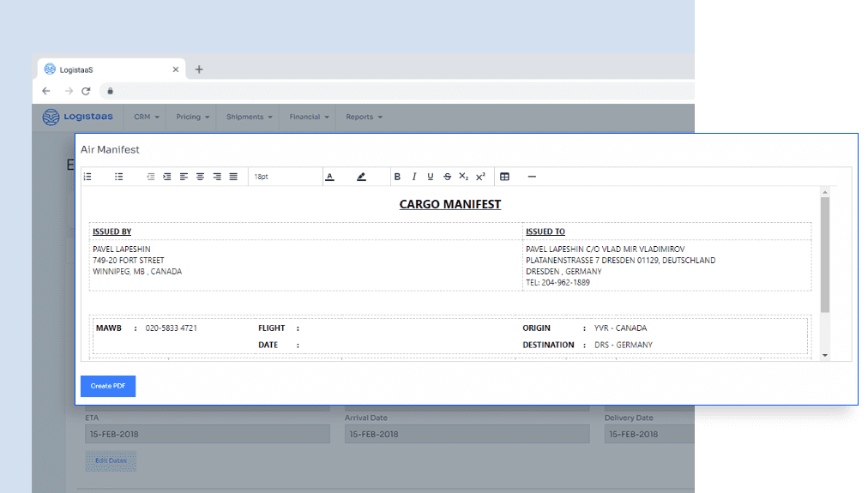868x493 pixels.
Task: Click the Edit Dates button
Action: [111, 461]
